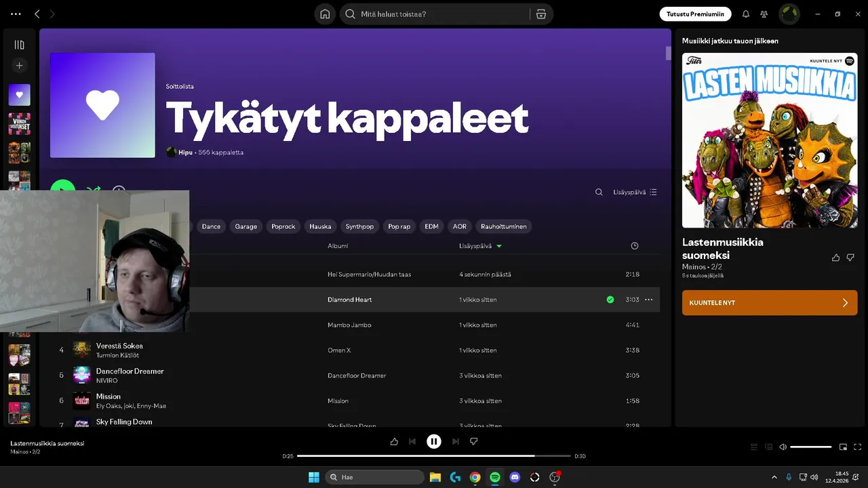Open the Browse icon in search bar
868x488 pixels.
coord(540,14)
